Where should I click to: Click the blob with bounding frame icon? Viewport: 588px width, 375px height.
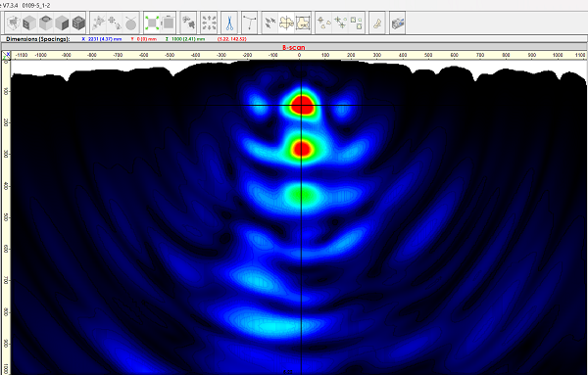click(x=303, y=23)
